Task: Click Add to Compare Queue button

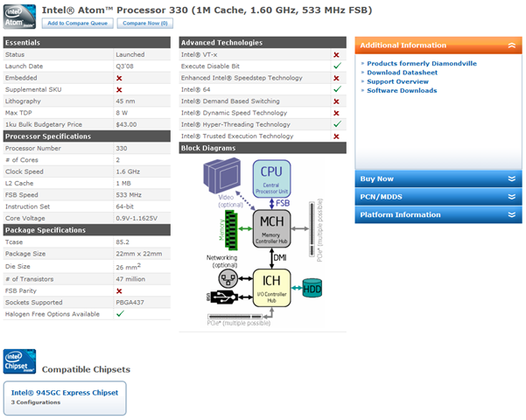Action: point(78,23)
